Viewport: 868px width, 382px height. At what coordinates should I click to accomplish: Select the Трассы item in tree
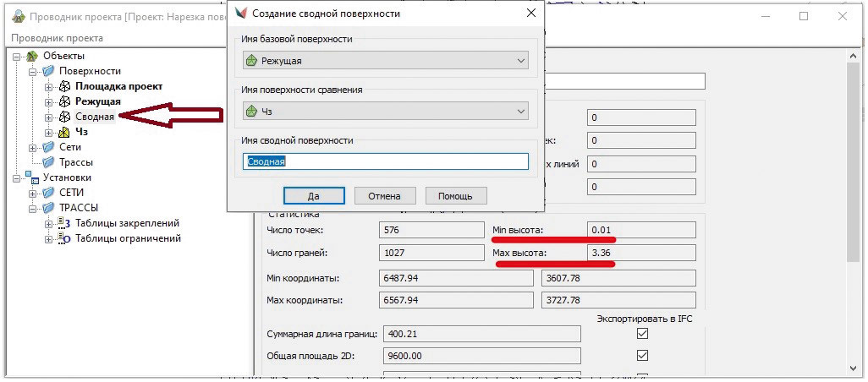(76, 162)
